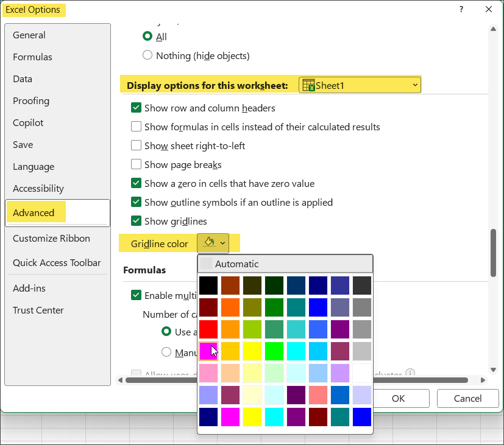Open the Gridline color paint bucket dropdown
504x445 pixels.
coord(213,243)
